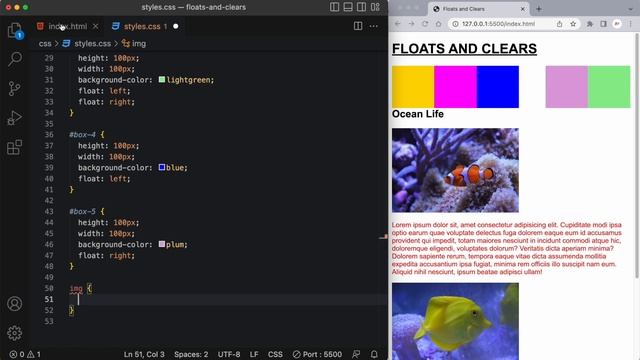Click the yellow tang fish image
The height and width of the screenshot is (360, 640).
[455, 321]
